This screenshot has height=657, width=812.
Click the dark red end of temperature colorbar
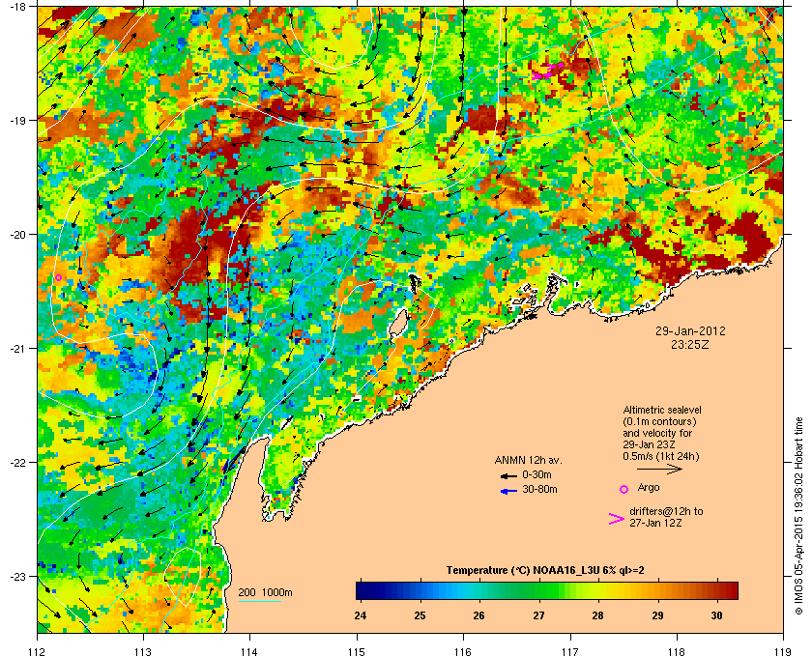731,590
